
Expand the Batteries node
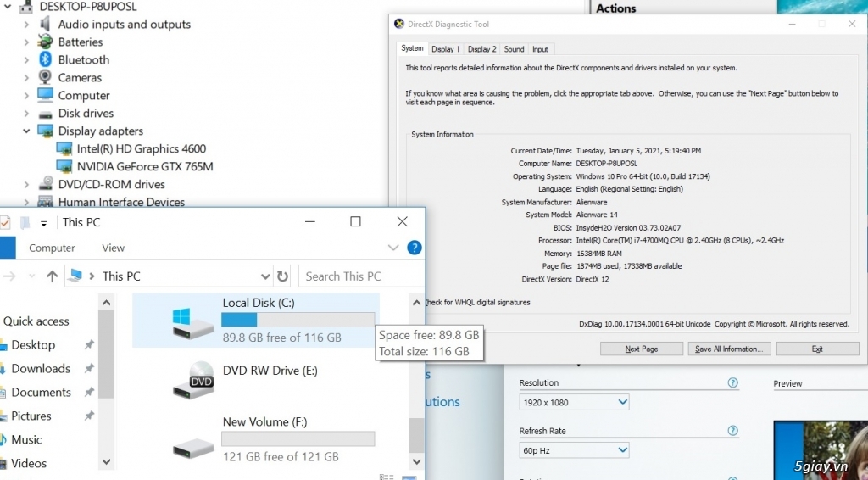[x=26, y=42]
